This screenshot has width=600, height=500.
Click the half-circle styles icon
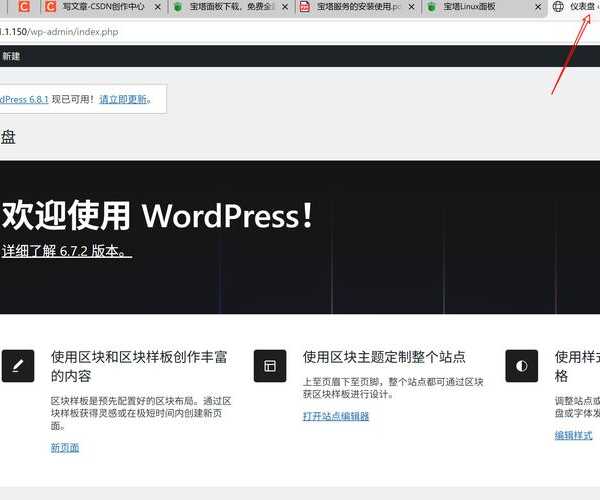click(x=521, y=366)
